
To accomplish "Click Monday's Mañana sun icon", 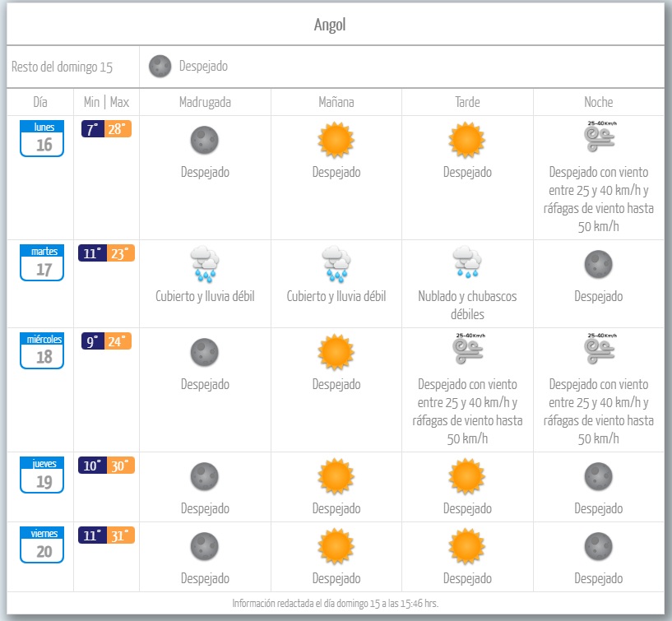I will click(x=336, y=140).
